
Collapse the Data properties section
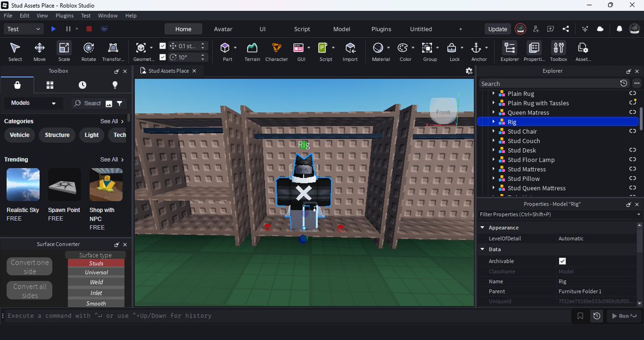tap(482, 249)
